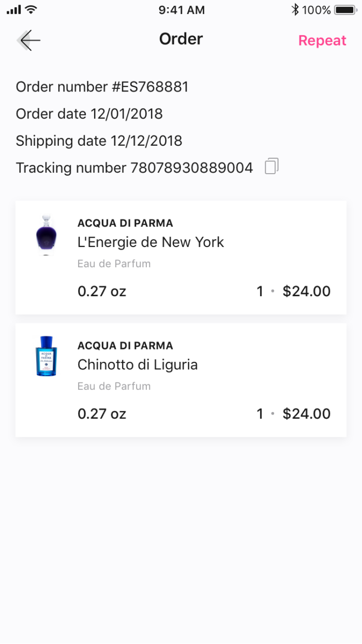The image size is (362, 644).
Task: Select the L'Energie de New York product title
Action: click(x=150, y=242)
